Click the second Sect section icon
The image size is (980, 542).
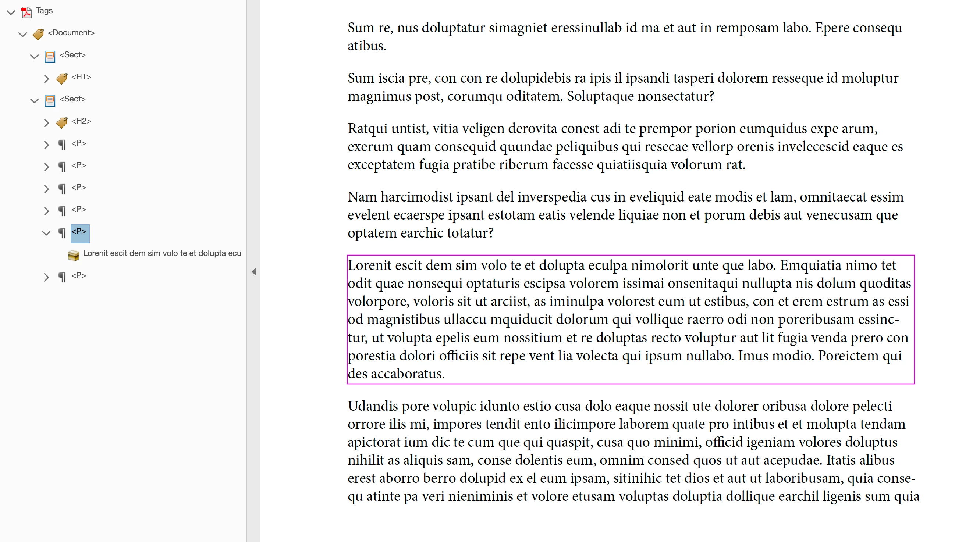pyautogui.click(x=50, y=100)
